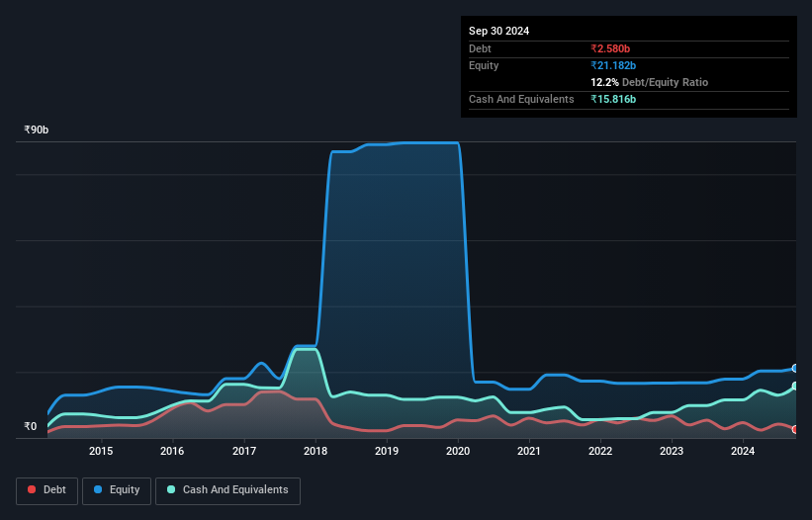The height and width of the screenshot is (520, 812).
Task: Click the 2017 x-axis label
Action: pos(244,451)
